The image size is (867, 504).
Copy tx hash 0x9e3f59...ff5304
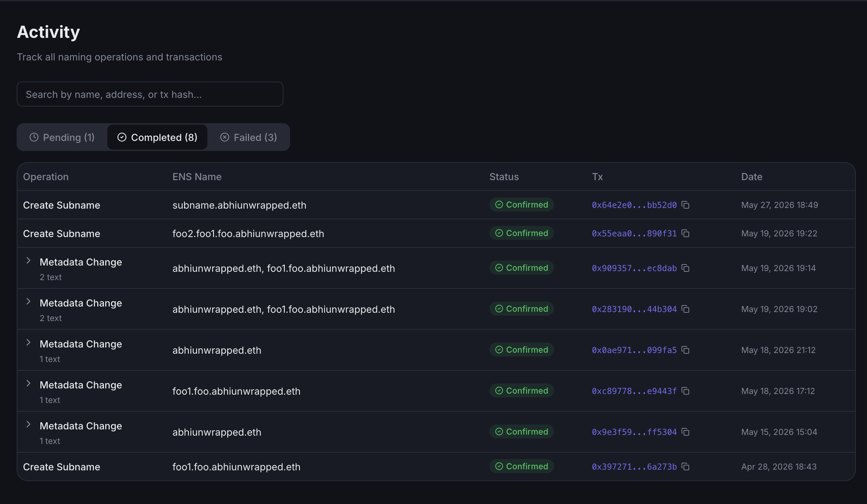click(x=685, y=432)
